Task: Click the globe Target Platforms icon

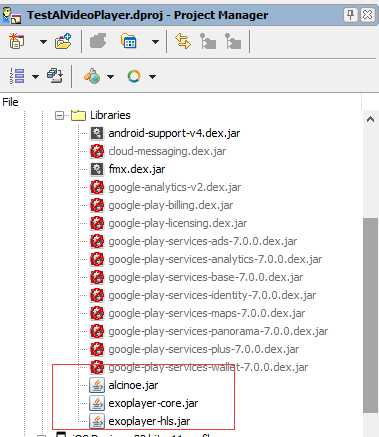Action: click(x=92, y=76)
